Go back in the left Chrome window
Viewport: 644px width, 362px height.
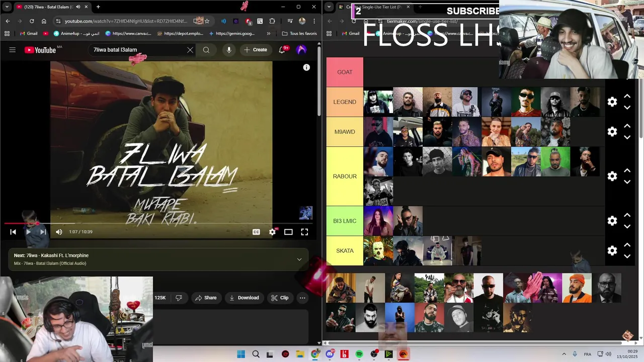point(8,21)
